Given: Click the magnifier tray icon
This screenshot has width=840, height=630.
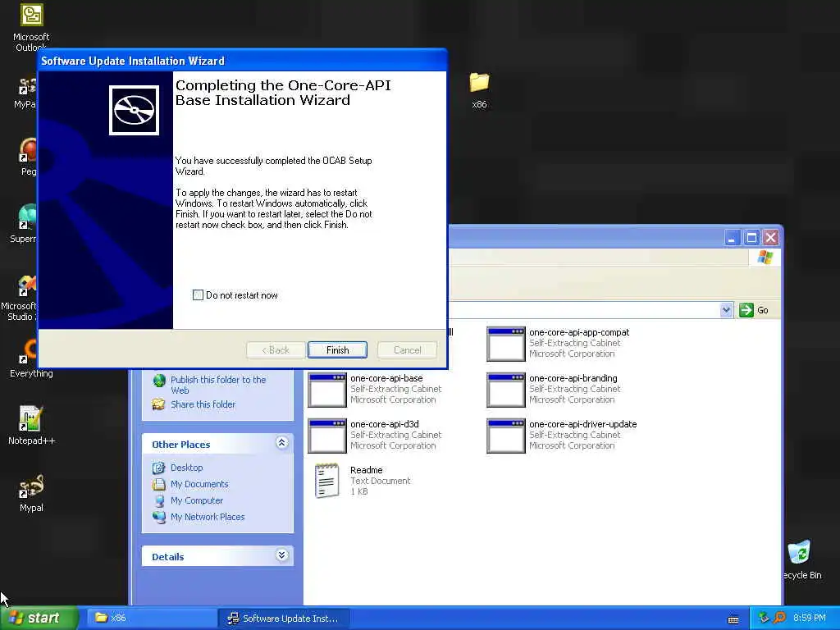Looking at the screenshot, I should click(779, 618).
